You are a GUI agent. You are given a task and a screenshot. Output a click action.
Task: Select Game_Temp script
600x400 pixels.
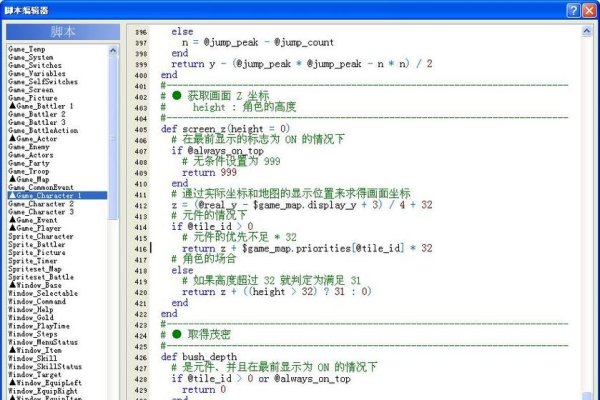pyautogui.click(x=27, y=49)
